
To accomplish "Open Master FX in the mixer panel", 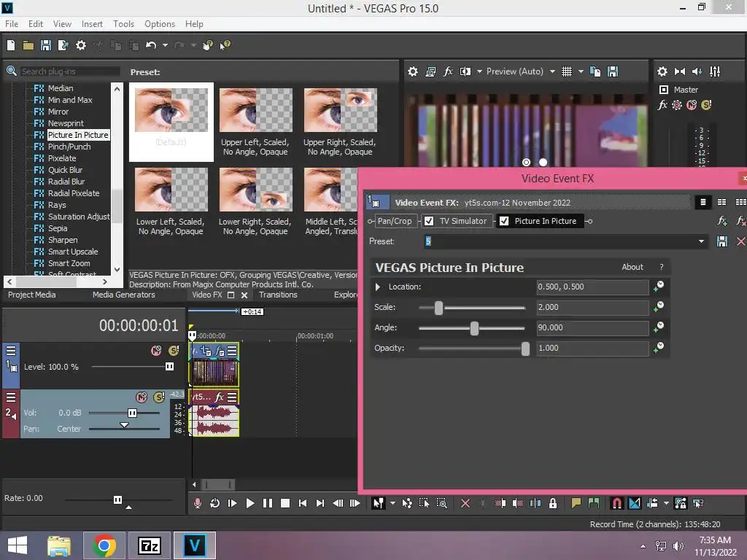I will click(662, 105).
